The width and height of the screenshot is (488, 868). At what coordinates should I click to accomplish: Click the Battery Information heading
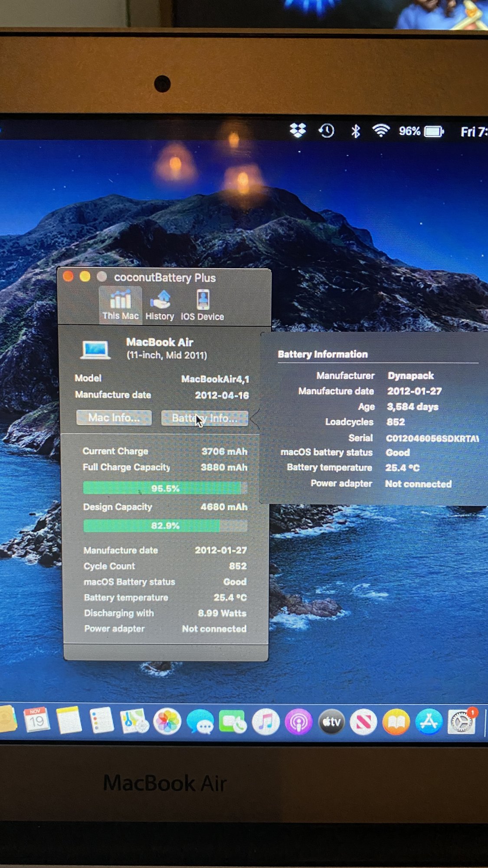(323, 354)
